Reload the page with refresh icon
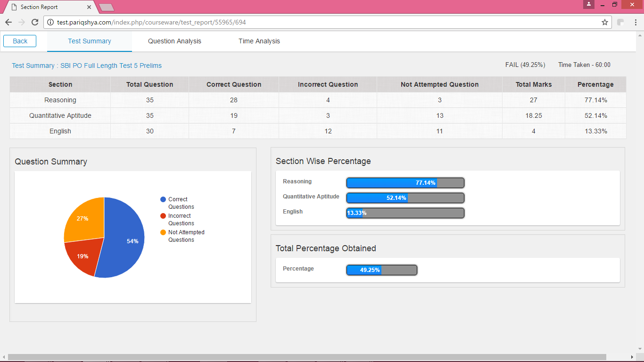644x362 pixels. click(x=35, y=22)
